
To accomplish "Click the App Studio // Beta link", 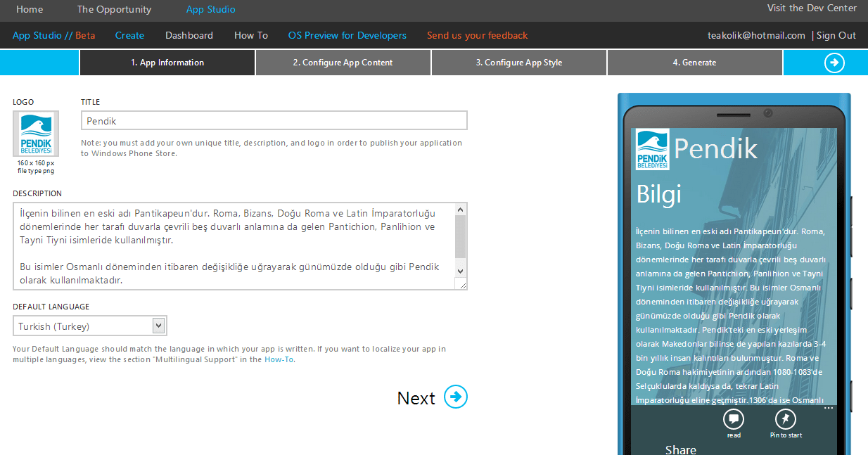I will (53, 35).
